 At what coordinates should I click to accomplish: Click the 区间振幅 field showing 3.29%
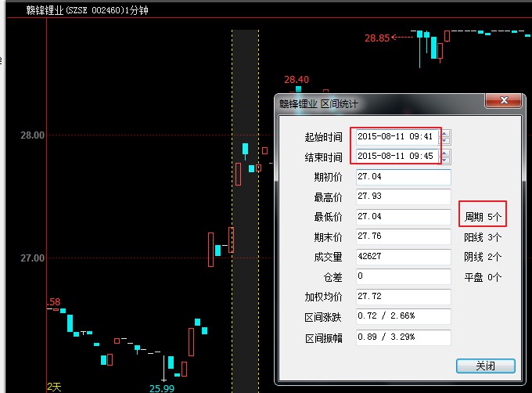click(403, 337)
